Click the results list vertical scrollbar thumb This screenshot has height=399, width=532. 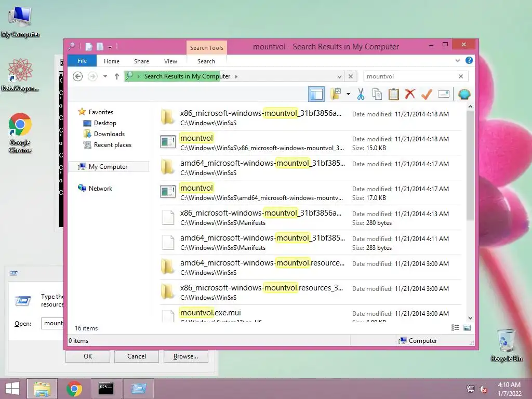pos(470,165)
